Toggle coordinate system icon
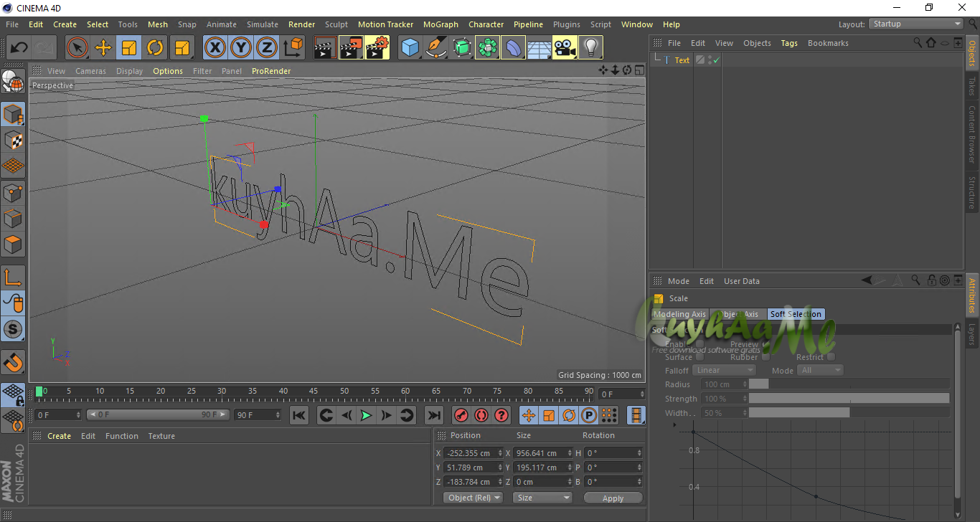 [x=293, y=48]
